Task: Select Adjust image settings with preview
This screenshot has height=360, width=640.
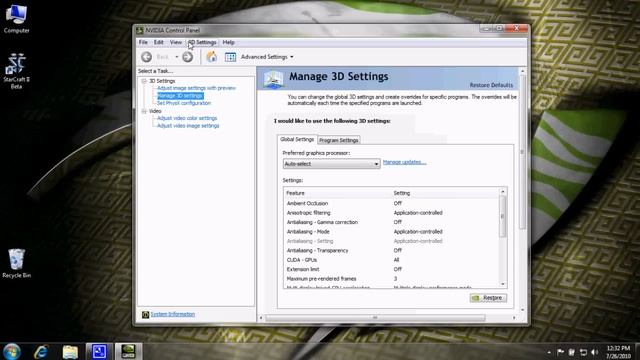Action: (x=196, y=88)
